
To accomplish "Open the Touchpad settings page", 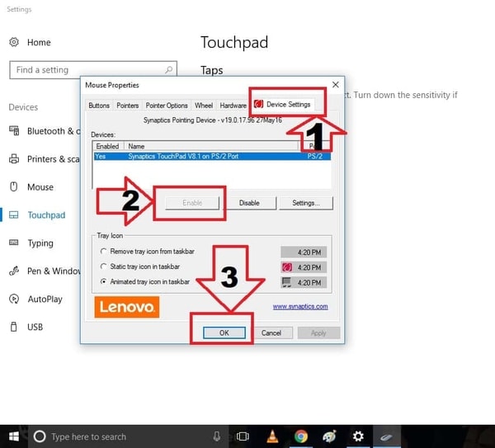I will click(x=46, y=215).
